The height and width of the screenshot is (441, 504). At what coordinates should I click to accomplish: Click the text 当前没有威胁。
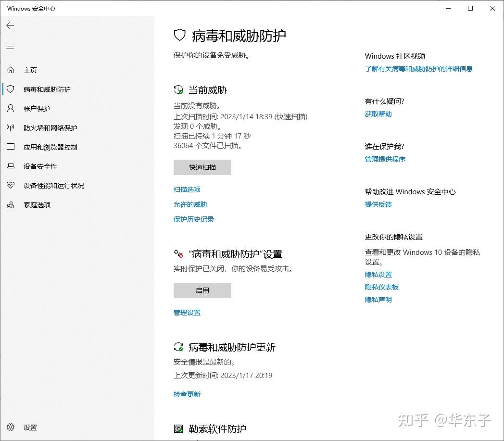[197, 106]
